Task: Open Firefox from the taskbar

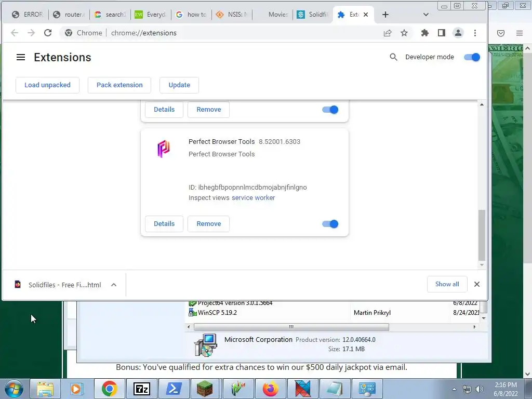Action: click(x=270, y=389)
